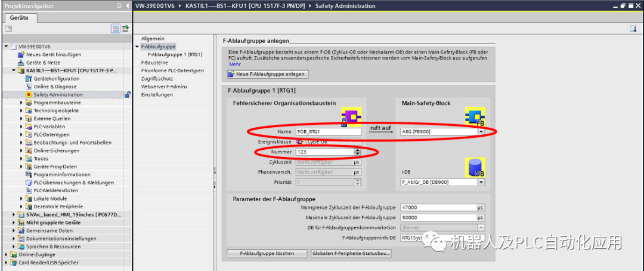
Task: Click the Card Reader/USB-Speicher icon
Action: [13, 263]
